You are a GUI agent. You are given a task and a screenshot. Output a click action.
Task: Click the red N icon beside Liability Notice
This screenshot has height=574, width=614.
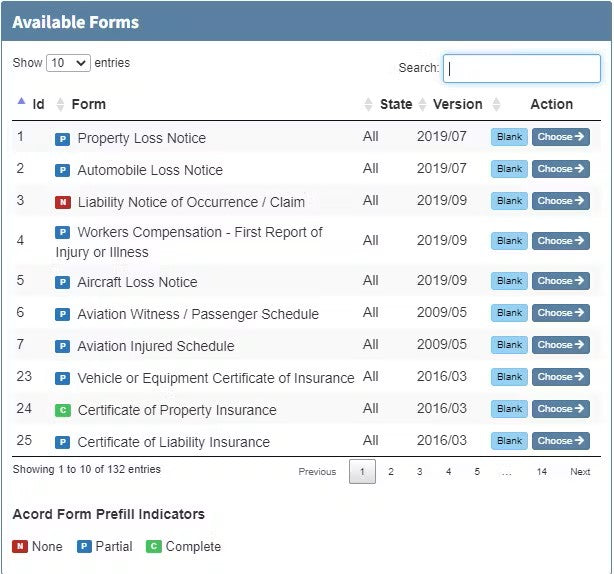62,202
